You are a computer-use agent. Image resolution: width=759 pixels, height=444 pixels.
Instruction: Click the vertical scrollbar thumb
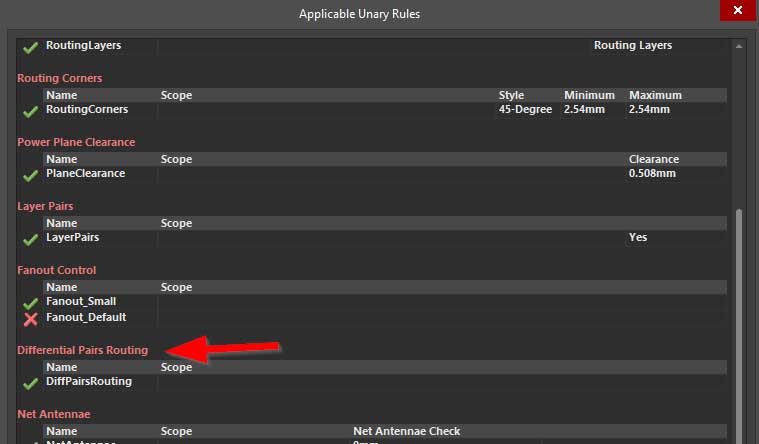coord(740,320)
